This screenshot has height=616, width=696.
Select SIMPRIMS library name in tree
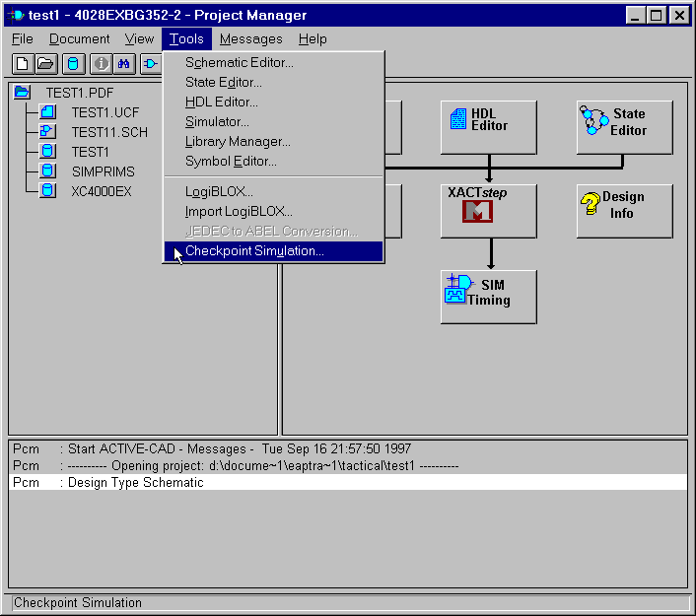pyautogui.click(x=104, y=171)
